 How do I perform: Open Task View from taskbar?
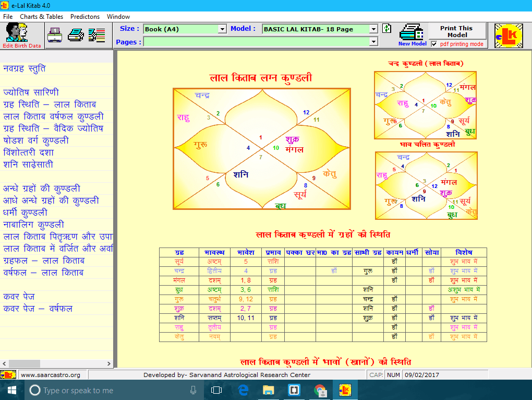(216, 391)
